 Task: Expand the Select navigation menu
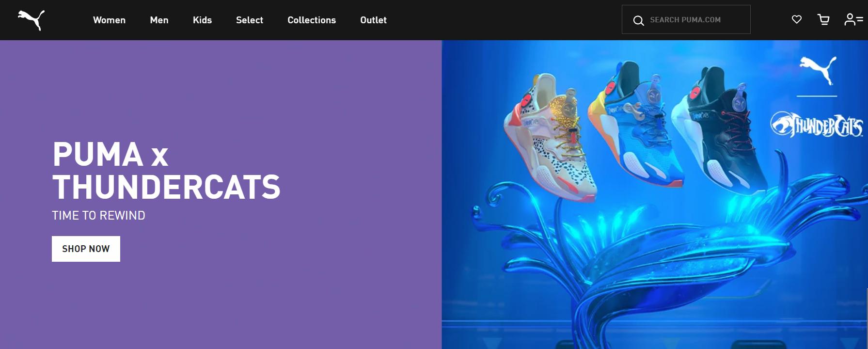coord(250,20)
